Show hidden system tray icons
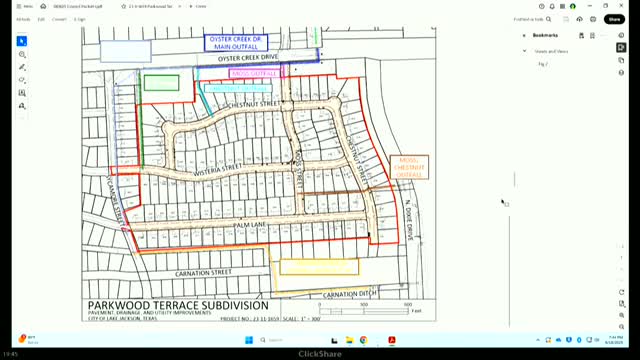 538,340
